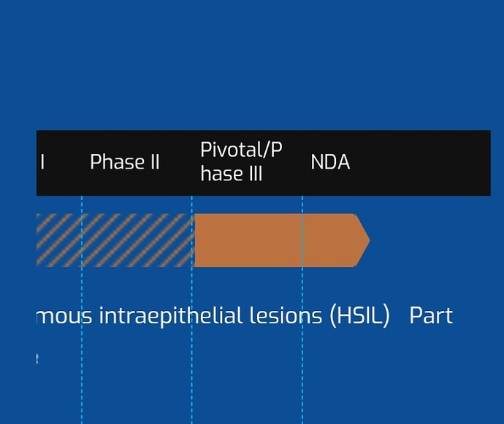The image size is (504, 424).
Task: Click dashed divider line below Pivotal header start
Action: click(192, 309)
